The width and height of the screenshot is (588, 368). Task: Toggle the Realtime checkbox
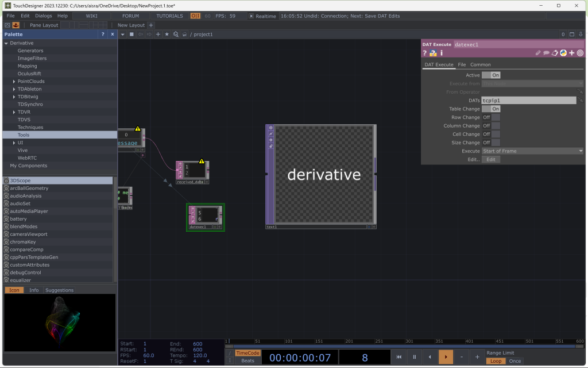[x=252, y=16]
